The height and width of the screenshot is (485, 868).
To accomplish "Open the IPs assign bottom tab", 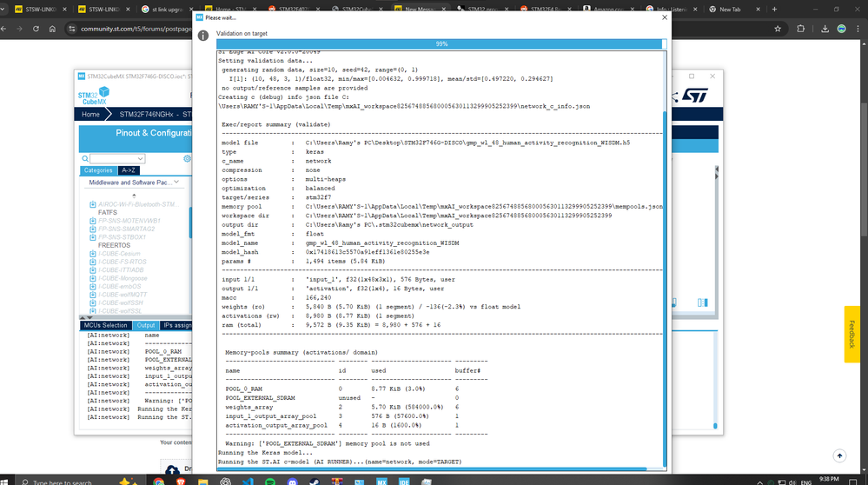I will click(x=176, y=326).
